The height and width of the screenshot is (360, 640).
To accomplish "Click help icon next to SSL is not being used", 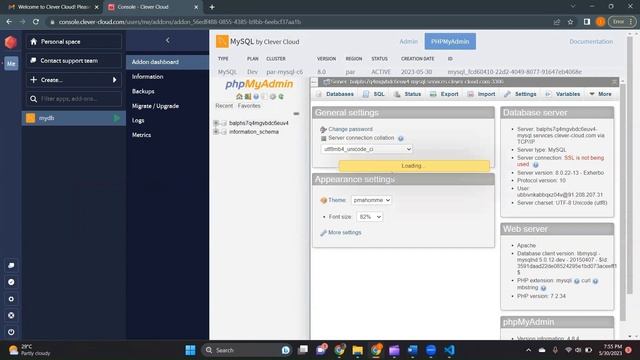I will tap(536, 164).
